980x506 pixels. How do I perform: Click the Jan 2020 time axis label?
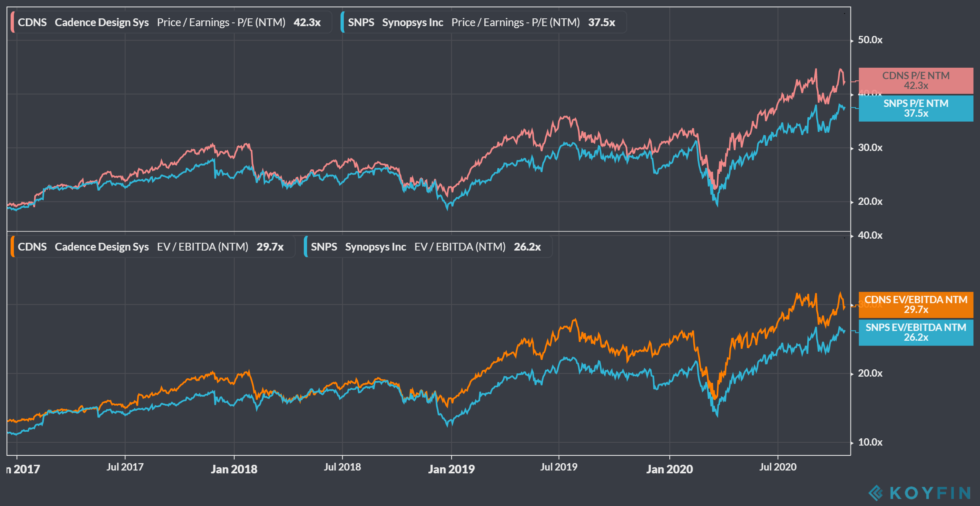[670, 469]
